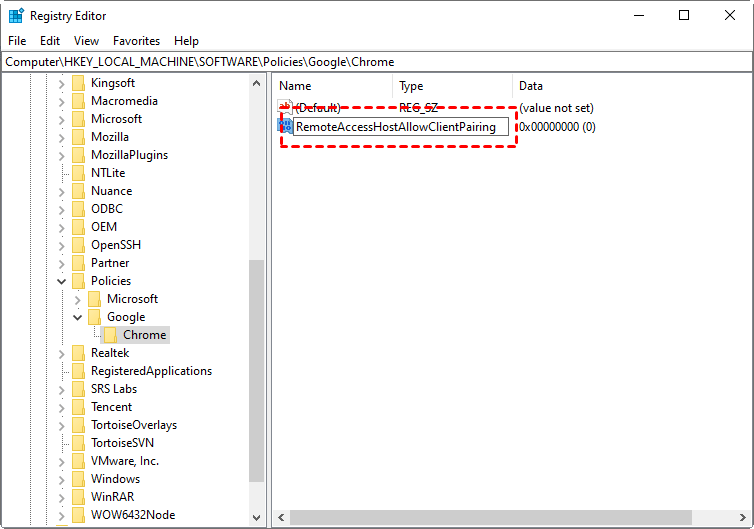The height and width of the screenshot is (529, 754).
Task: Click the '(value not set)' data cell
Action: click(x=556, y=108)
